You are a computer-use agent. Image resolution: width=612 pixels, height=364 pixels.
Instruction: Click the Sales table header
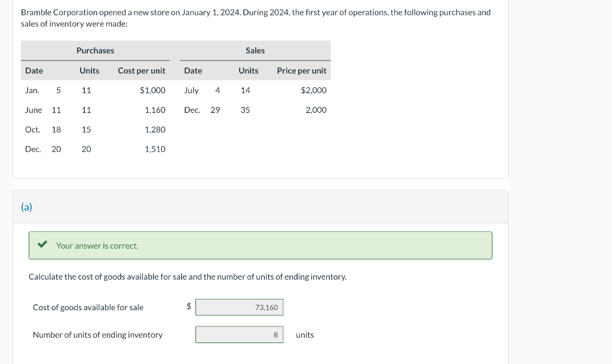click(255, 50)
